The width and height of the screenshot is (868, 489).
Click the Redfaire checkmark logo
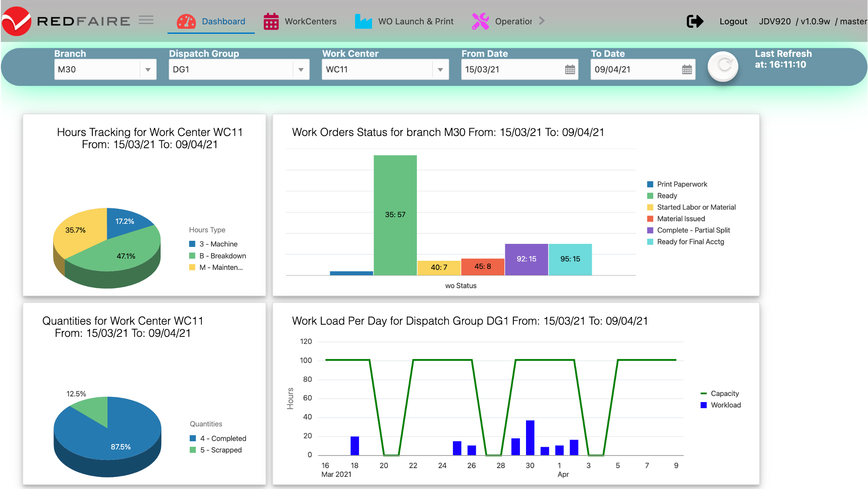17,21
